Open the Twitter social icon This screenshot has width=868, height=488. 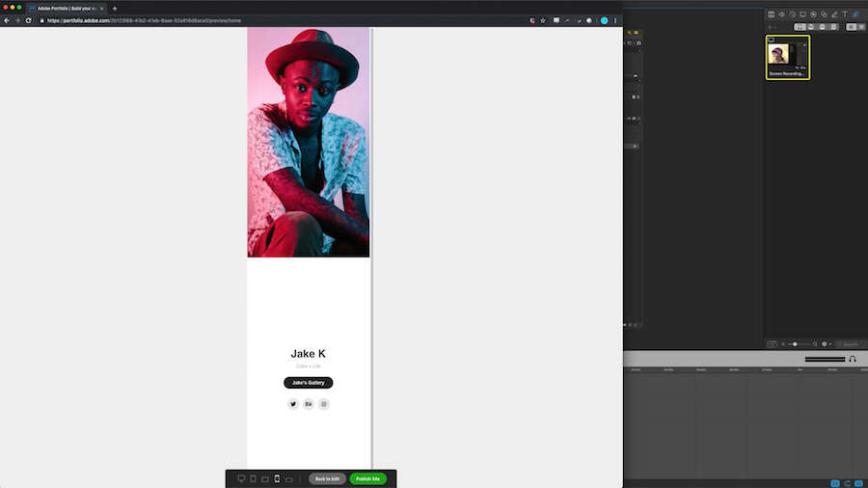pos(293,404)
